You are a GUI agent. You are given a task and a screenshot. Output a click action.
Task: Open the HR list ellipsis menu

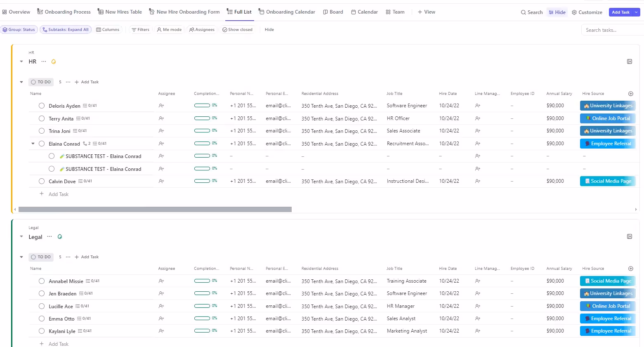[43, 61]
